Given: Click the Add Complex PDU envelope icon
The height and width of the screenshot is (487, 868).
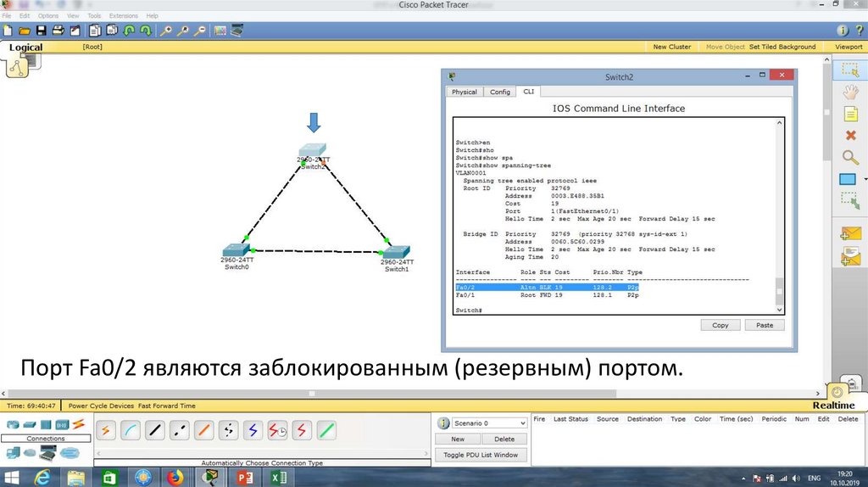Looking at the screenshot, I should (x=850, y=256).
